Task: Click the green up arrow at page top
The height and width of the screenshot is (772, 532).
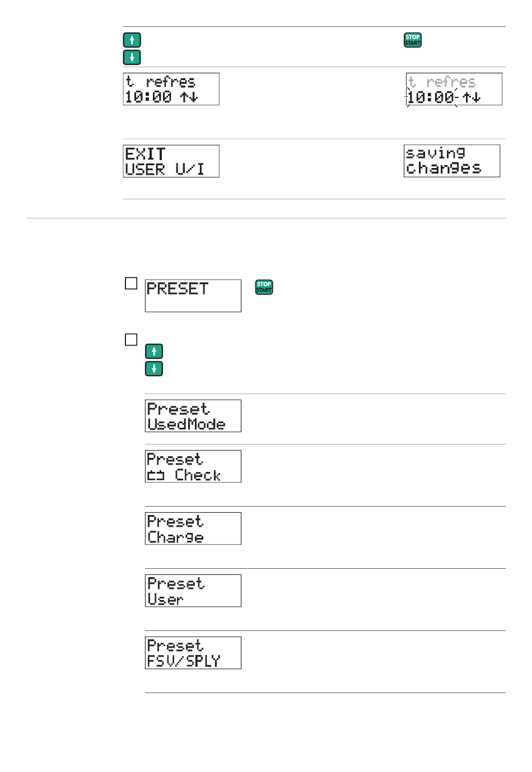Action: click(132, 40)
